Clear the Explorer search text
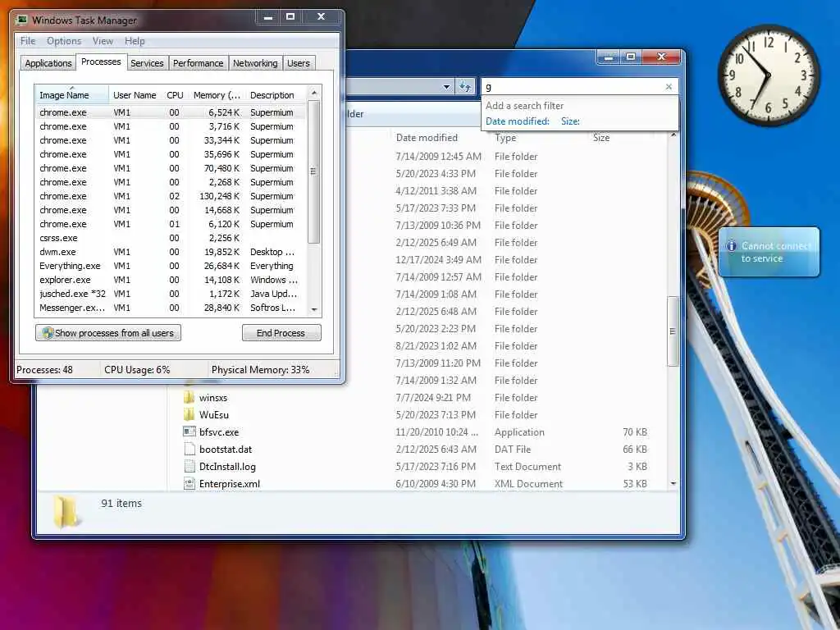 (x=669, y=87)
